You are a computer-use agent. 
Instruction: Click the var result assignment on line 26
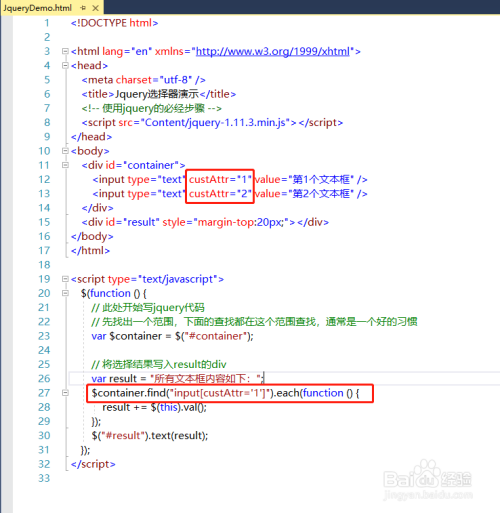click(178, 379)
